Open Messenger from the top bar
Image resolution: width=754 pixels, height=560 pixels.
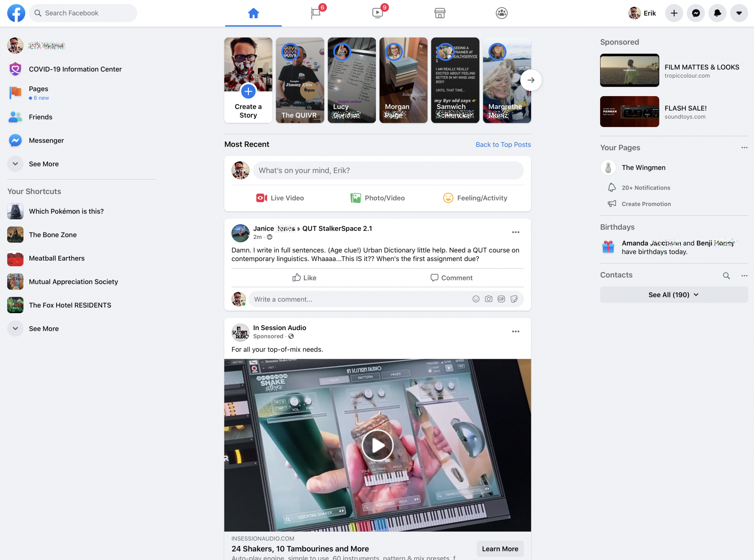[x=696, y=13]
